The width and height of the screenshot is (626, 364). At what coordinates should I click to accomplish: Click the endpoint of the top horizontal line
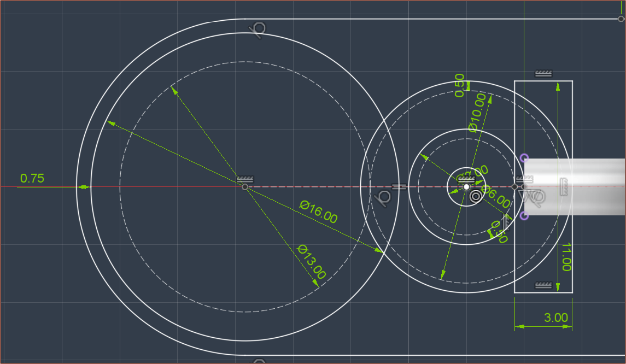[x=621, y=19]
